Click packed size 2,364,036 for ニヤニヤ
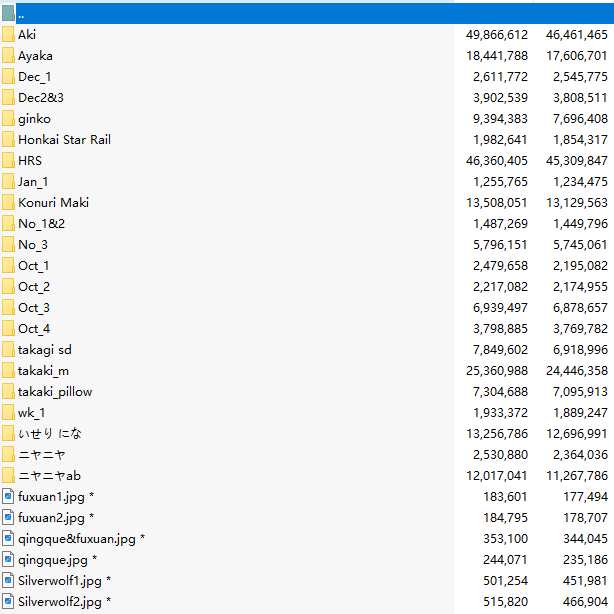 point(580,455)
